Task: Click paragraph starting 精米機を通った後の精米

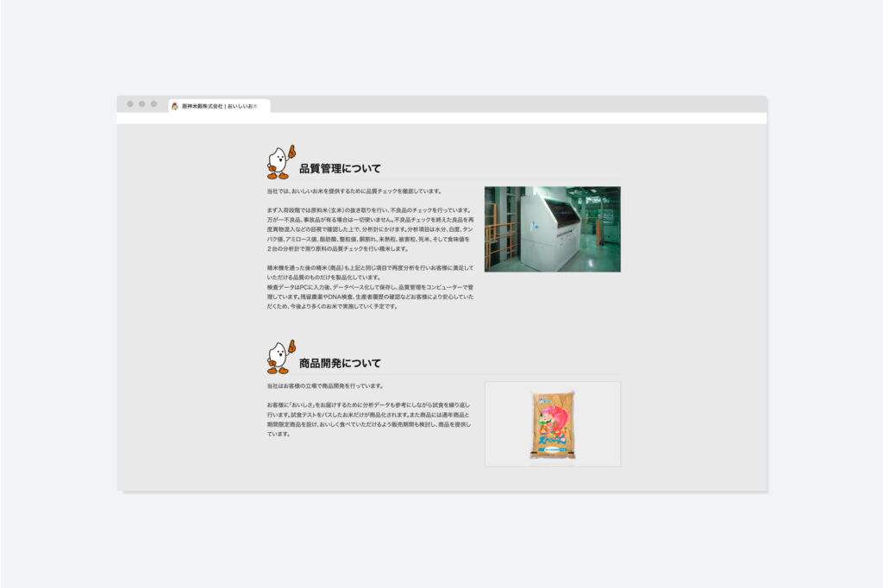Action: coord(370,272)
